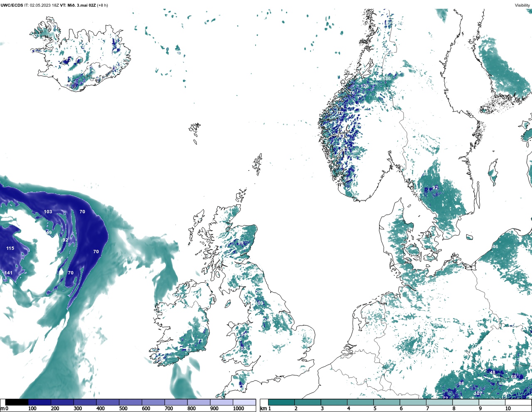Select the 900–1000 m legend swatch
This screenshot has height=412, width=532.
click(222, 402)
